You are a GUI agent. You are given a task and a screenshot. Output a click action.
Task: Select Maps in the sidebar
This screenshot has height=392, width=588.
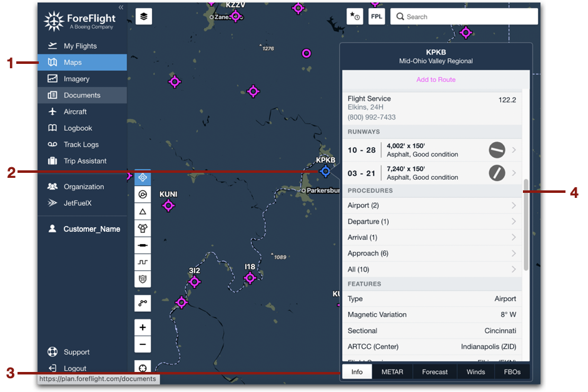point(82,63)
